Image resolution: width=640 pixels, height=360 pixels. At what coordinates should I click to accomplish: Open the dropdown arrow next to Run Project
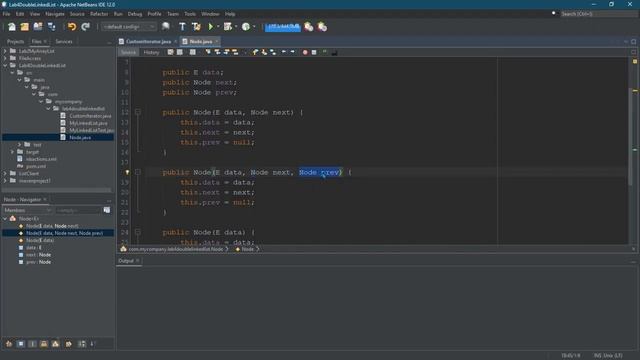click(218, 27)
